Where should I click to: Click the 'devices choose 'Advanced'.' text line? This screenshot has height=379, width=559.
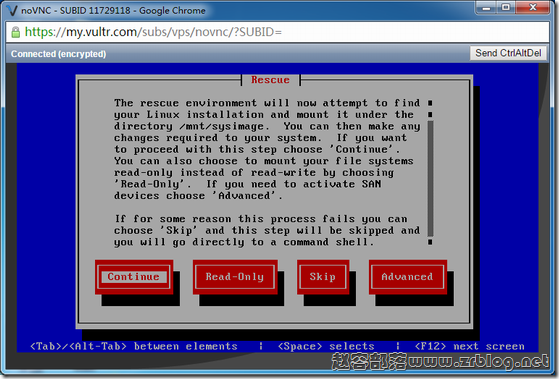198,196
